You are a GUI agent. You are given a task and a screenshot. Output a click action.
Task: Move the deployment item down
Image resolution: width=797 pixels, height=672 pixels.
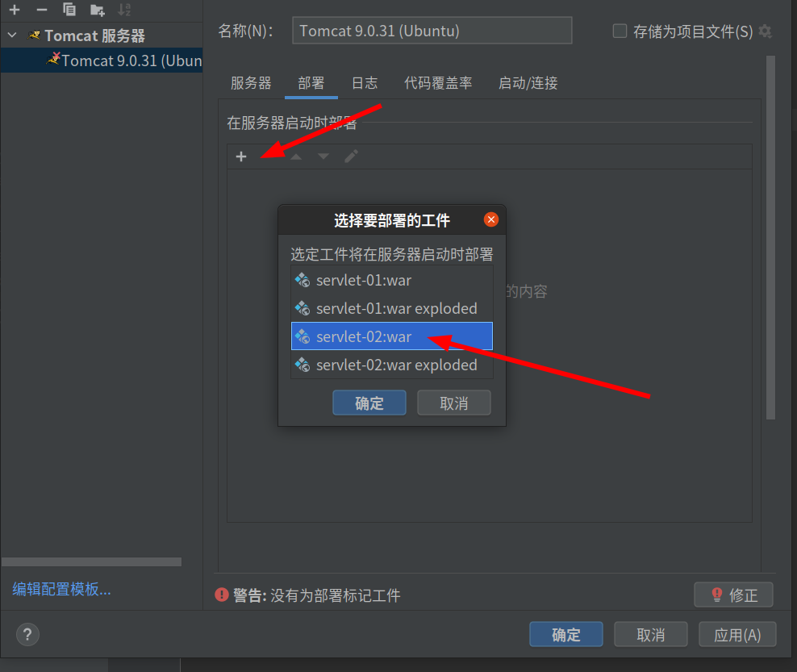323,157
